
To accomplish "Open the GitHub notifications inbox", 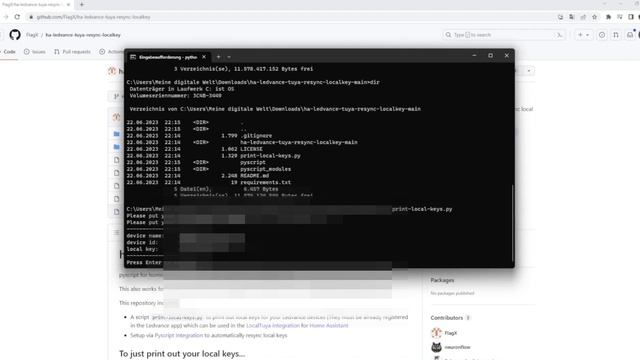I will click(x=630, y=35).
